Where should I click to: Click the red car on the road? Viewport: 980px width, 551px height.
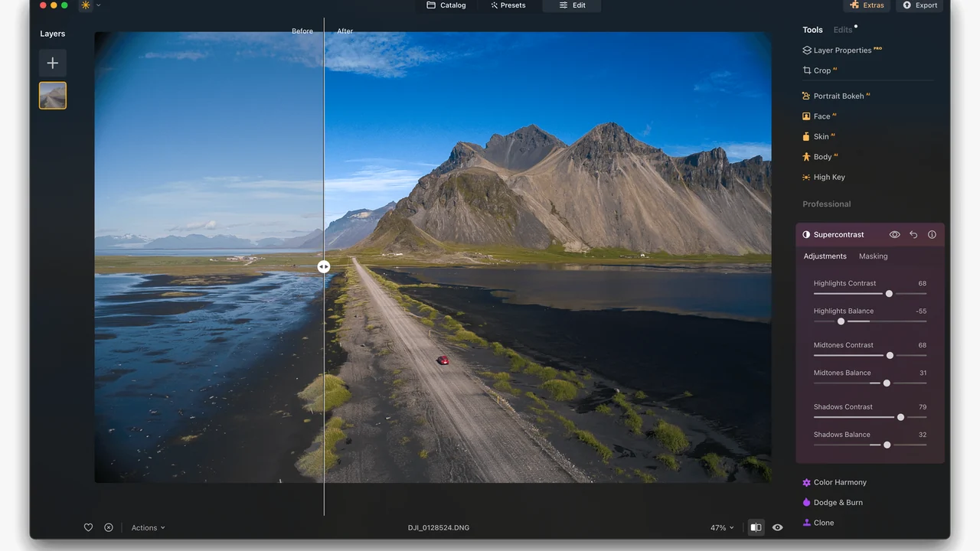click(x=443, y=360)
